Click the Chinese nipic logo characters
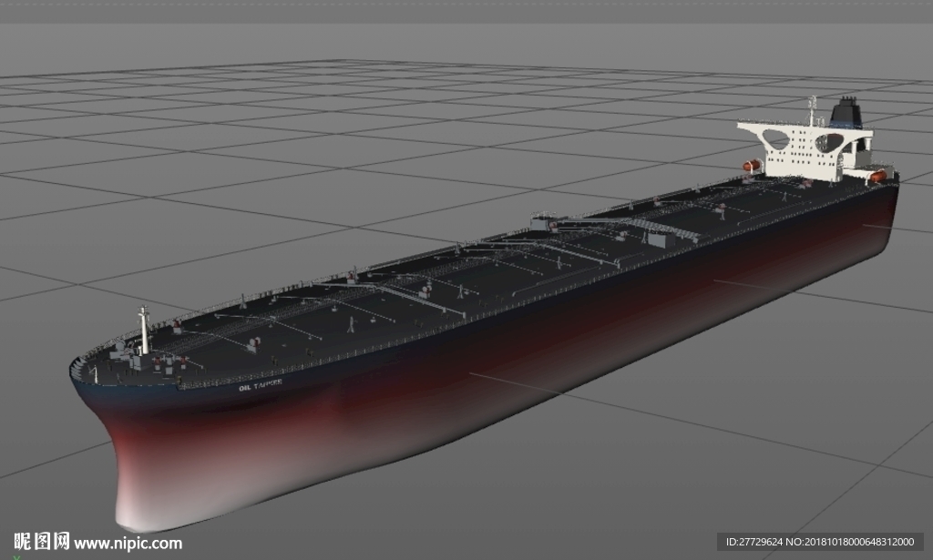 point(42,542)
